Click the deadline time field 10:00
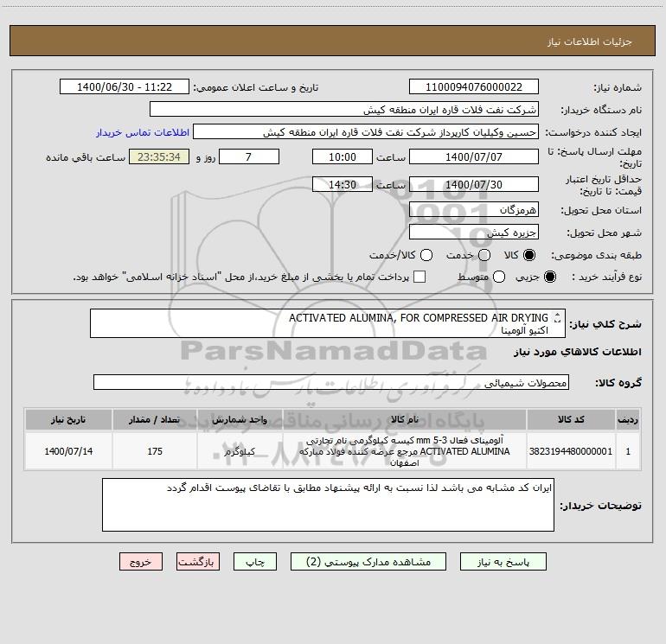This screenshot has width=666, height=644. 343,156
